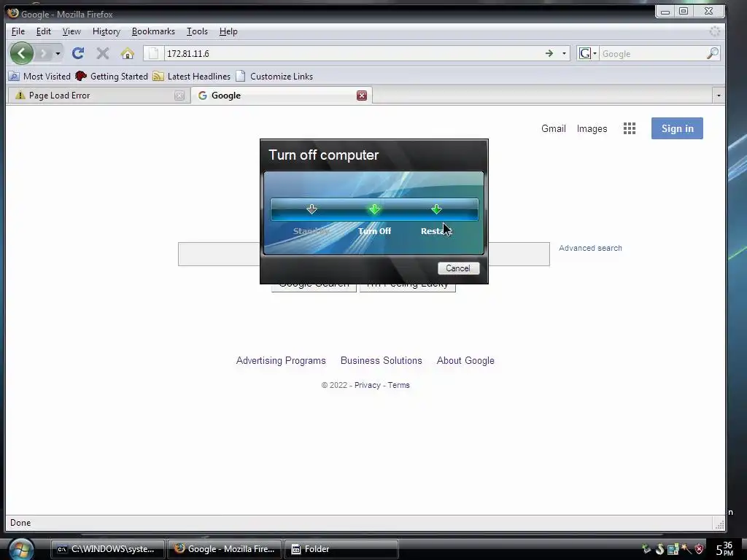
Task: Click the Firefox throbber activity icon
Action: pyautogui.click(x=715, y=31)
